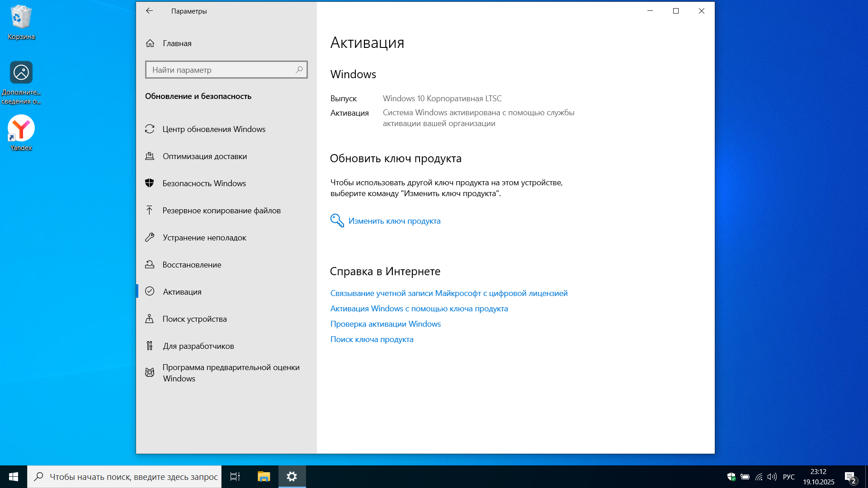The width and height of the screenshot is (868, 488).
Task: Open Поиск устройства section
Action: 194,319
